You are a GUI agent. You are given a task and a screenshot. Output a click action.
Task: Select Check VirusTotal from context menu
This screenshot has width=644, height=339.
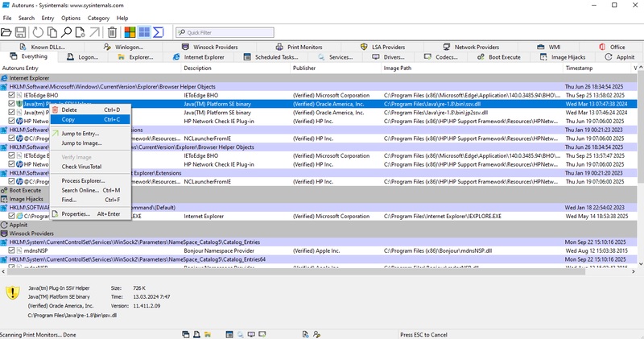[81, 166]
